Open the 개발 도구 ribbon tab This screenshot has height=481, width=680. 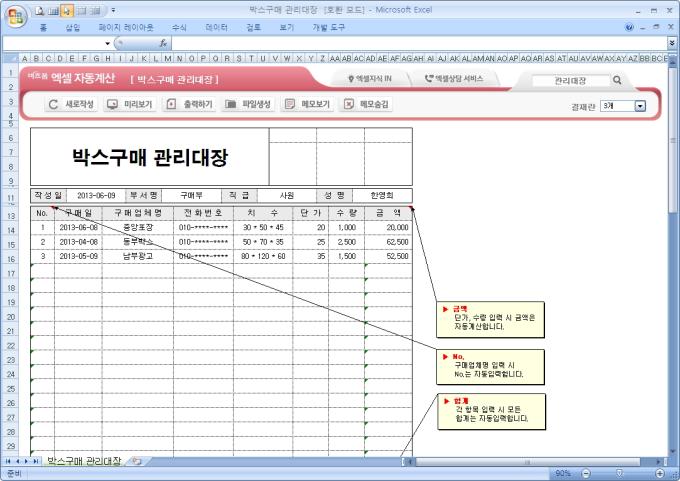click(328, 28)
